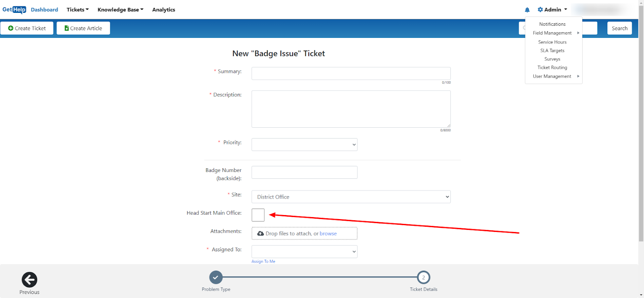Click the page's vertical scrollbar
This screenshot has width=644, height=298.
coord(641,121)
